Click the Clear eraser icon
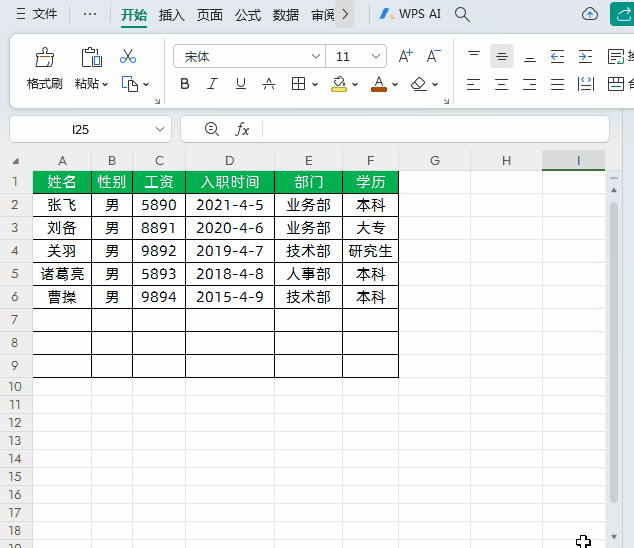Viewport: 634px width, 548px height. [x=419, y=84]
